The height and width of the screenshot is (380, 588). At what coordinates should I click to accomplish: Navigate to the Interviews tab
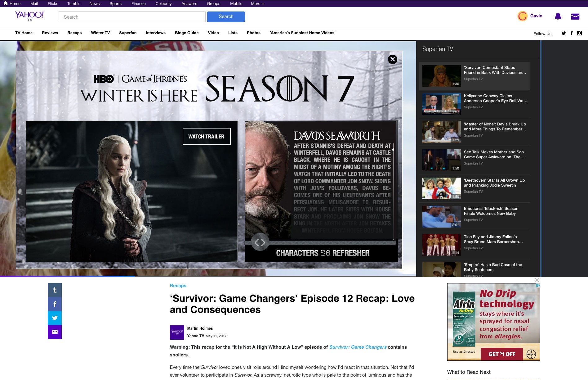click(x=156, y=33)
